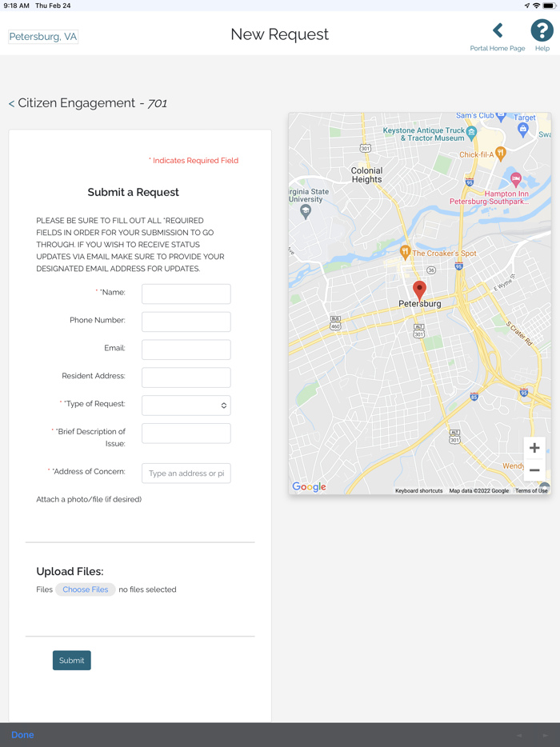
Task: Click the 'New Request' page title
Action: (x=280, y=34)
